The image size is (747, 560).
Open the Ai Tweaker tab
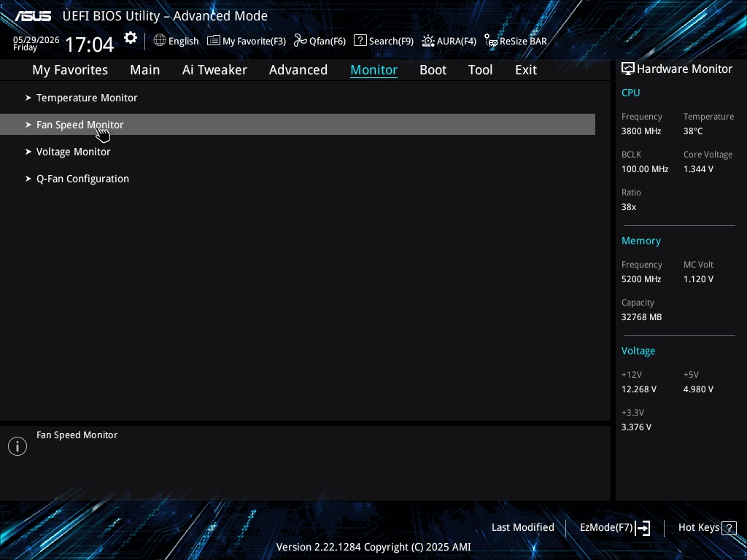point(214,70)
